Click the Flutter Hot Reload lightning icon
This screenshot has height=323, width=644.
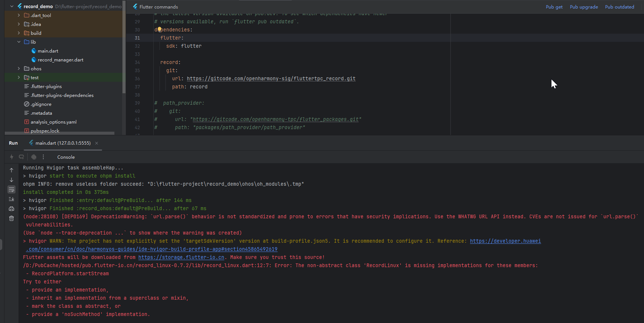point(11,157)
